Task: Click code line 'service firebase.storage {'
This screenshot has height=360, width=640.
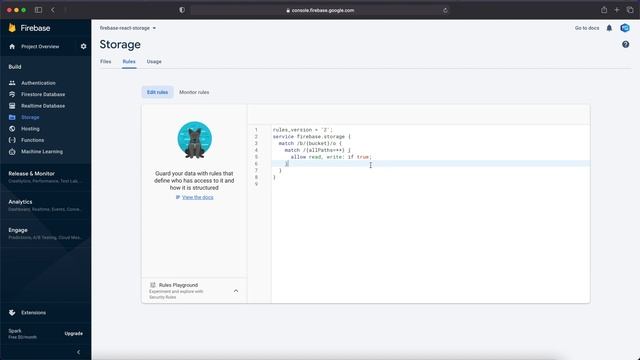Action: 312,136
